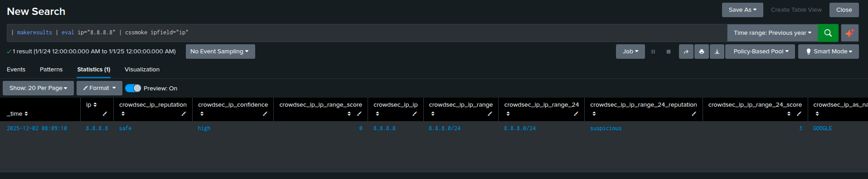Change search mode via Smart Mode dropdown
This screenshot has height=179, width=868.
829,52
